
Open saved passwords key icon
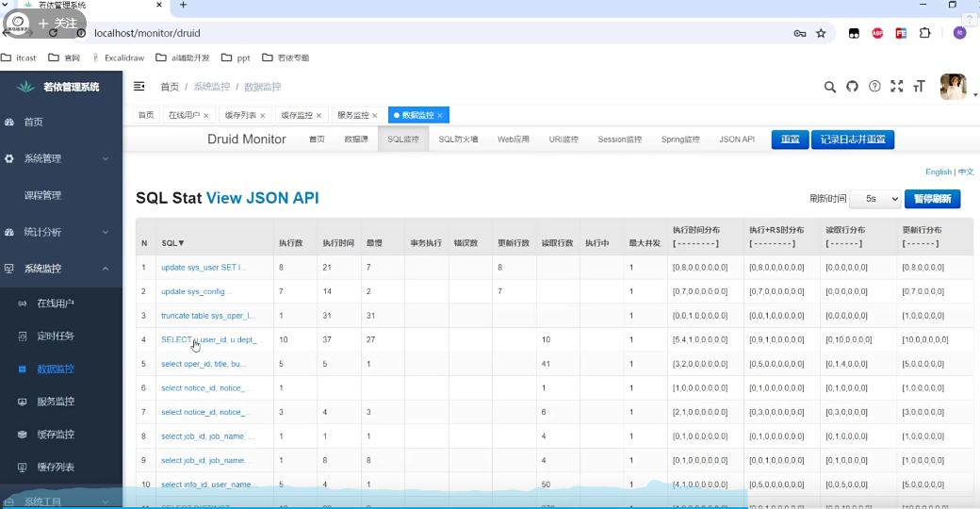(799, 33)
